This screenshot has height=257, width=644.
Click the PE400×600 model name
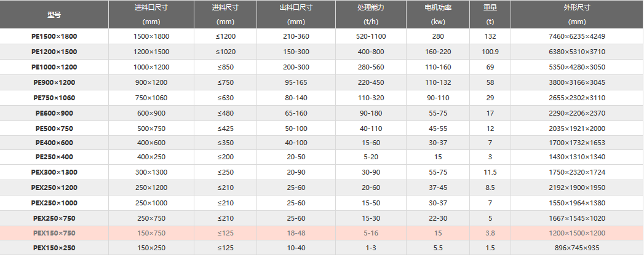pyautogui.click(x=54, y=143)
